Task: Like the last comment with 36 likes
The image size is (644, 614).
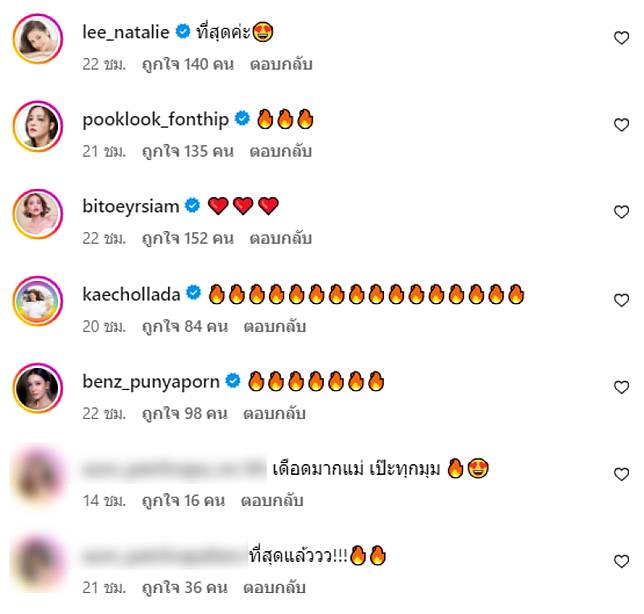Action: 621,561
